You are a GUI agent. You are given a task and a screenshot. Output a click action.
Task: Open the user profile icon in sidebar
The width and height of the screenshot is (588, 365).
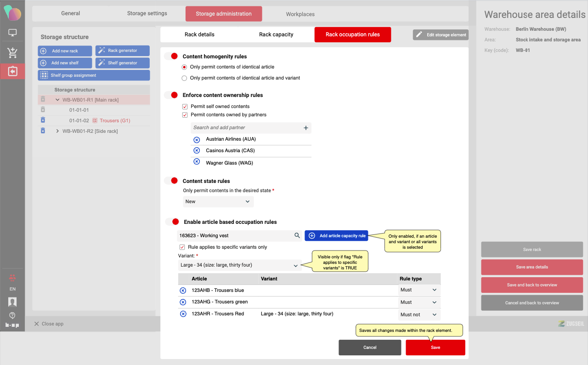12,302
